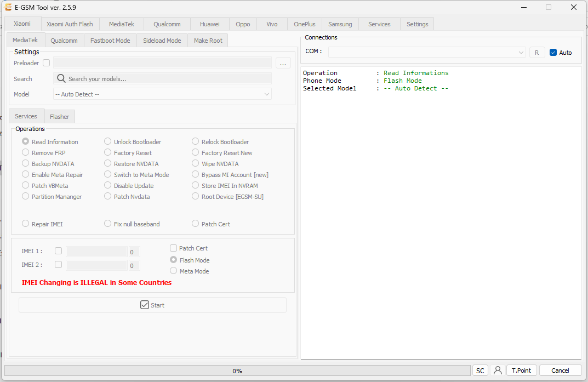This screenshot has height=382, width=588.
Task: Choose the Factory Reset option
Action: tap(107, 152)
